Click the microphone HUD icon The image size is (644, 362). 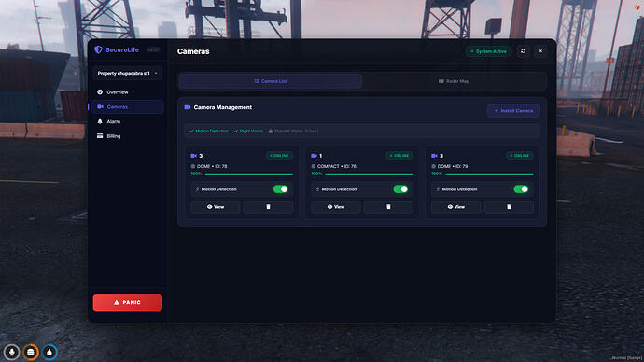(x=12, y=352)
